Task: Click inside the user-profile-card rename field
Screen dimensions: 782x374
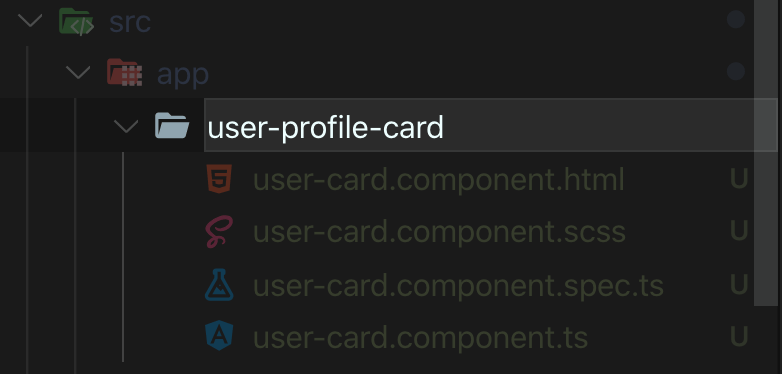Action: coord(490,125)
